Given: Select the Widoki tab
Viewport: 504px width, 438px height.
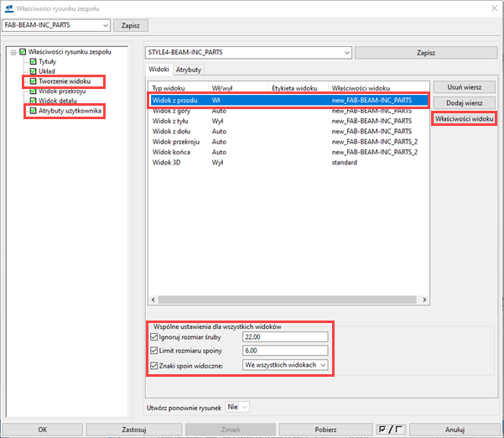Looking at the screenshot, I should (159, 70).
